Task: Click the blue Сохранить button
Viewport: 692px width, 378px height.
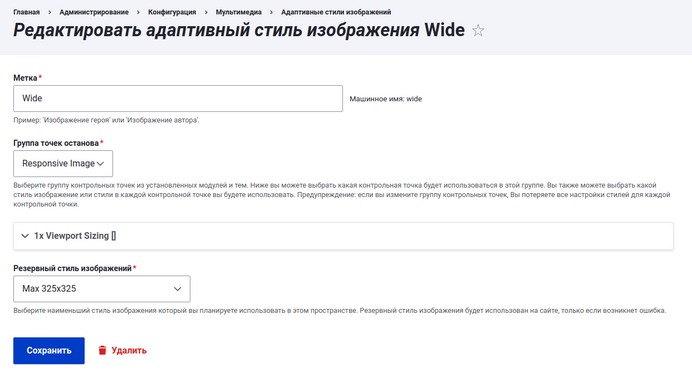Action: click(x=49, y=351)
